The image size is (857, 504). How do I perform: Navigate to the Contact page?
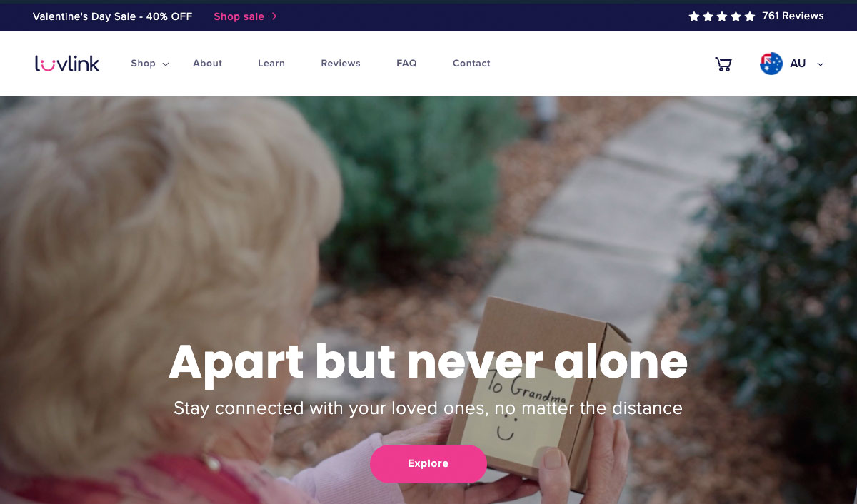click(471, 64)
